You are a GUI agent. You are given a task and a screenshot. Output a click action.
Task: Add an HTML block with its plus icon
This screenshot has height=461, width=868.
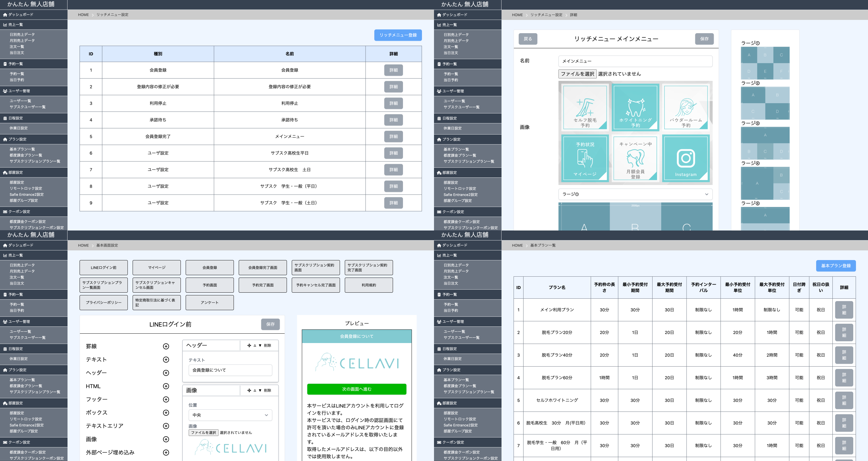[x=166, y=386]
